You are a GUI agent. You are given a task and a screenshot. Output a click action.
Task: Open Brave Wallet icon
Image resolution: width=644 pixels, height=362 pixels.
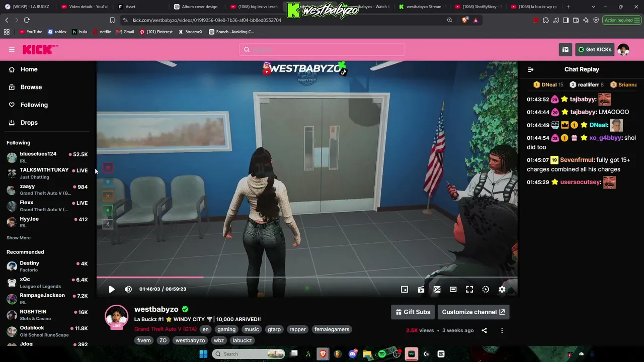coord(576,20)
